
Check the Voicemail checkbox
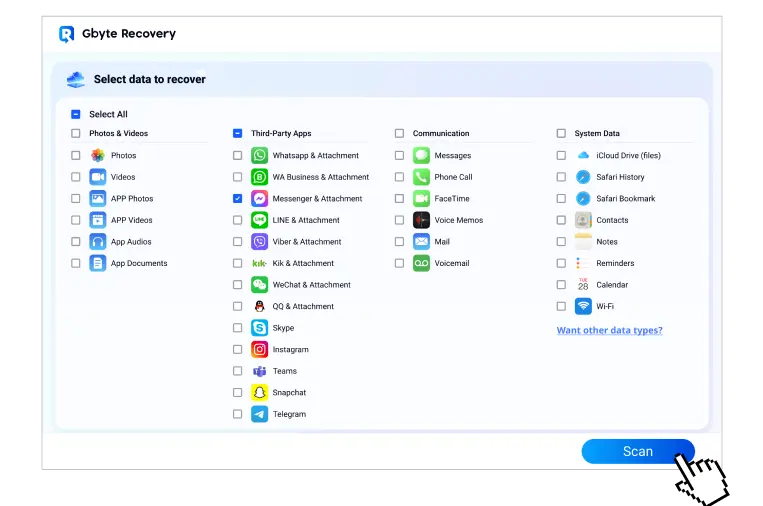click(400, 263)
